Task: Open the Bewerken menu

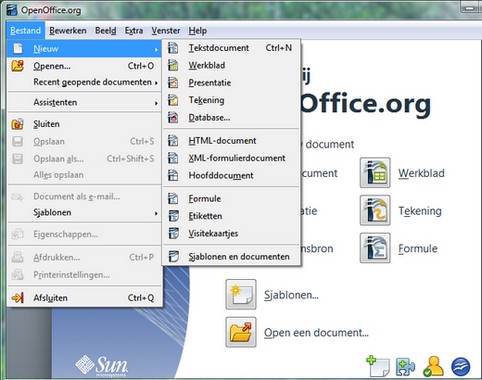Action: pos(68,31)
